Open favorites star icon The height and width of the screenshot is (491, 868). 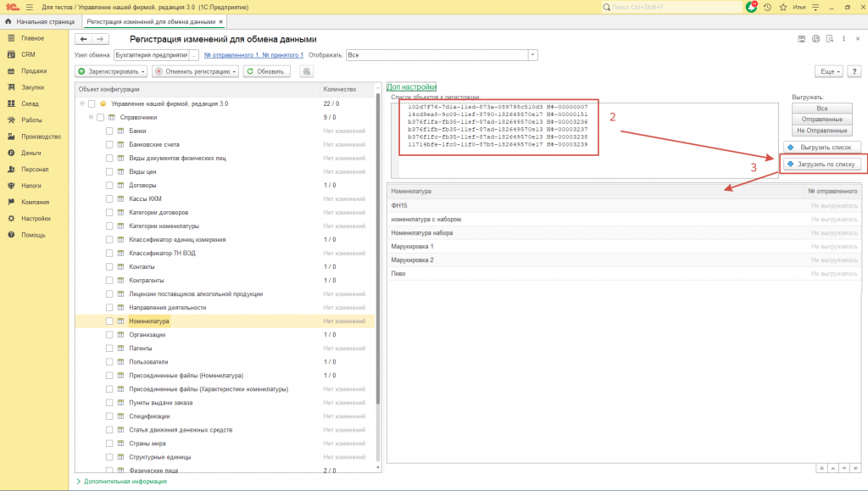coord(782,7)
